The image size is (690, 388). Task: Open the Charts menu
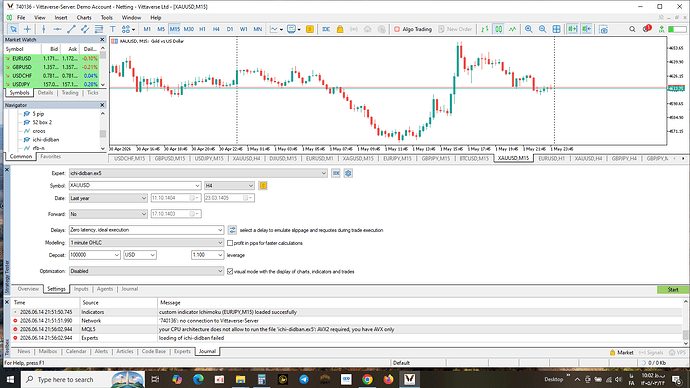pos(84,18)
